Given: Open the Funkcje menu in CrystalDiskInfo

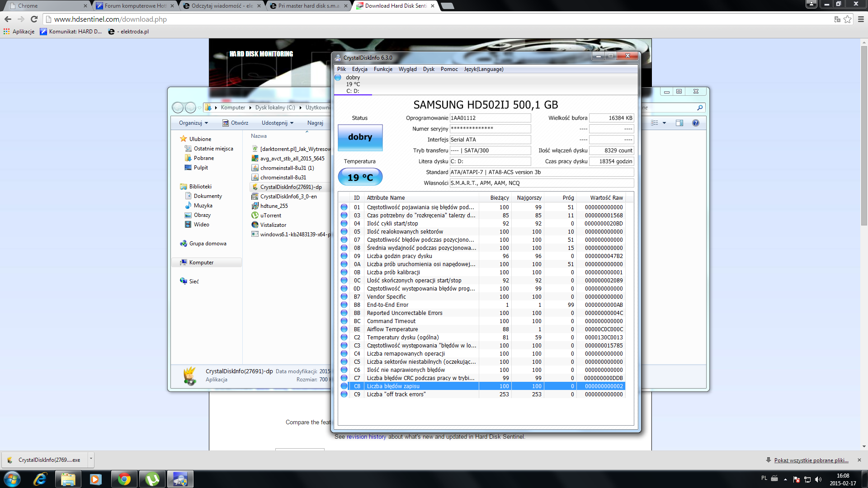Looking at the screenshot, I should [x=383, y=69].
